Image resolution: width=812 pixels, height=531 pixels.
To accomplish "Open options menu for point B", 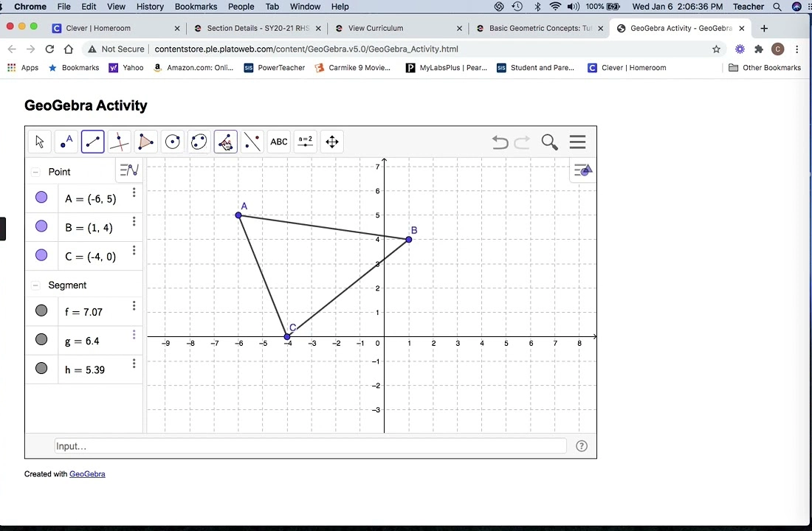I will click(x=134, y=221).
